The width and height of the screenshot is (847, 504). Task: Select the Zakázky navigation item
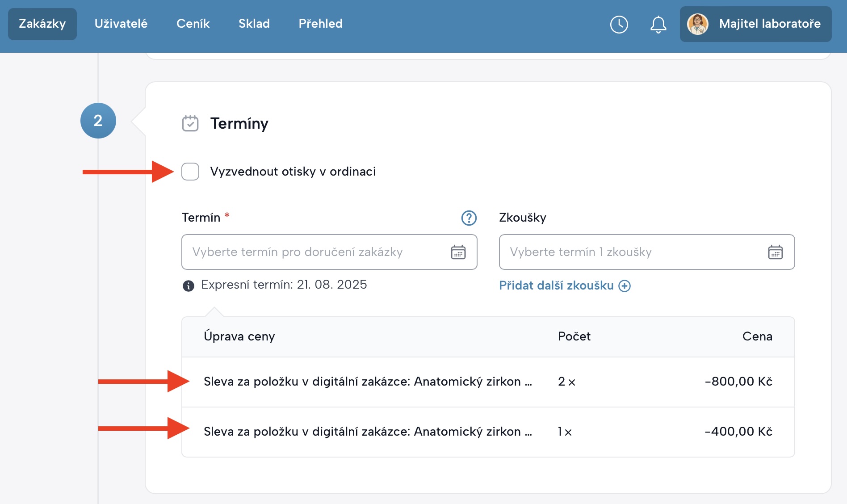click(x=42, y=24)
